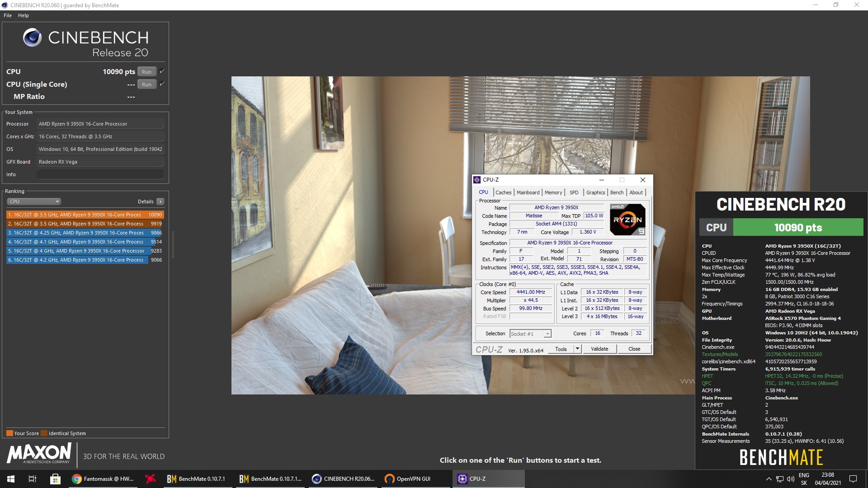Screen dimensions: 868x488
Task: Switch to the SPD tab in CPU-Z
Action: pyautogui.click(x=574, y=192)
